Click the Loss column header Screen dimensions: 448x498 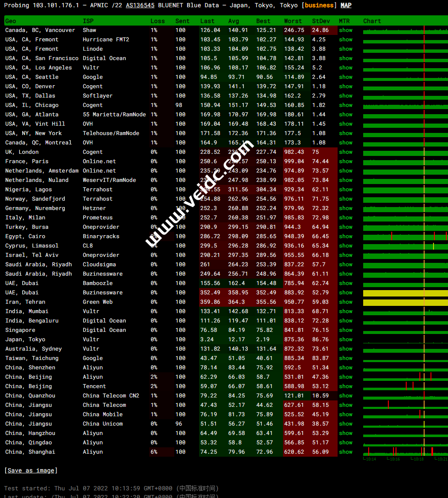click(158, 21)
